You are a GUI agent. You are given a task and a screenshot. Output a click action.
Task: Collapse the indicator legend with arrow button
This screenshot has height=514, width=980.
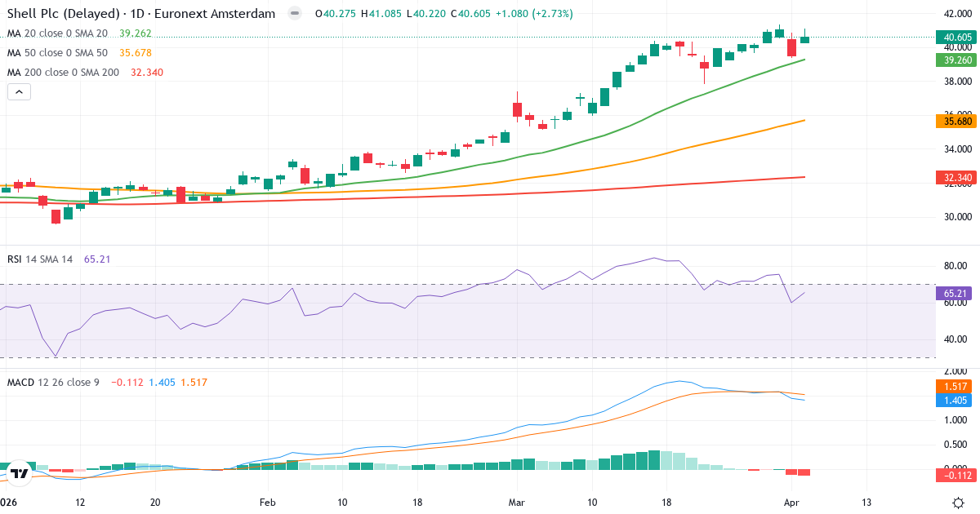(x=19, y=92)
